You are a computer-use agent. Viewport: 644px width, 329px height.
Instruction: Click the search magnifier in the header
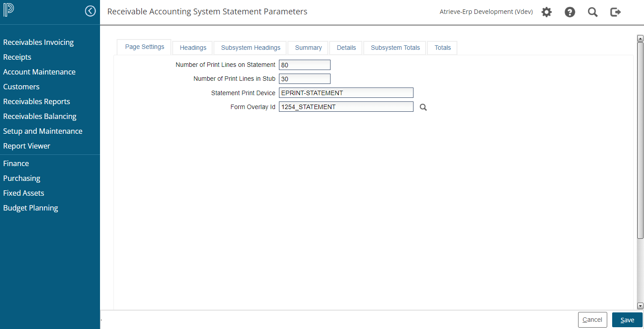592,12
